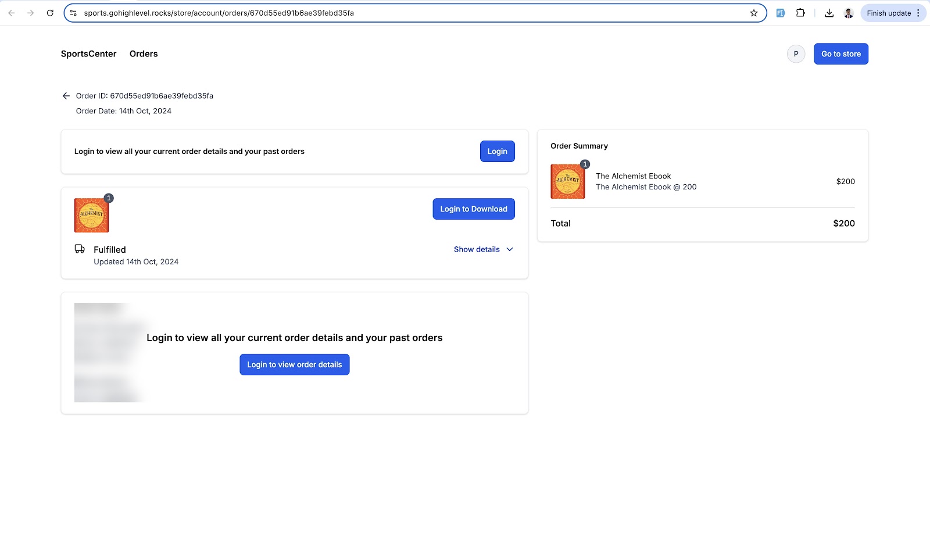Screen dimensions: 930x560
Task: Click the browser forward arrow
Action: pyautogui.click(x=31, y=13)
